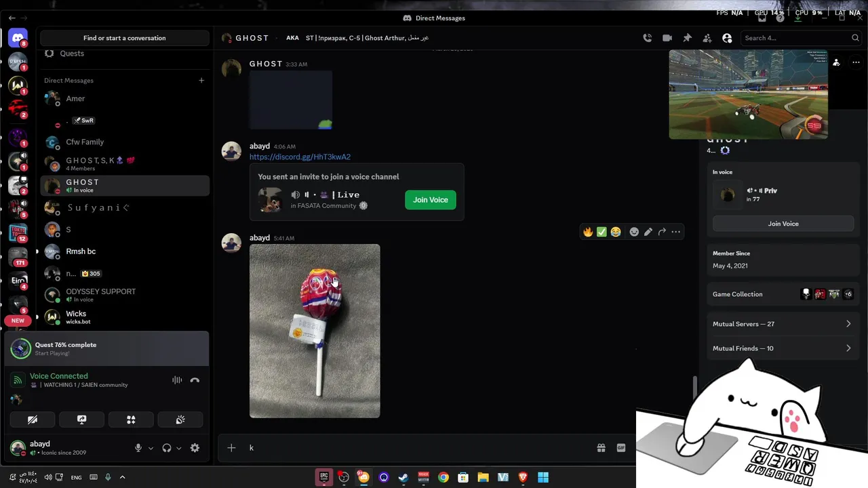Turn on camera in voice panel

pyautogui.click(x=33, y=420)
